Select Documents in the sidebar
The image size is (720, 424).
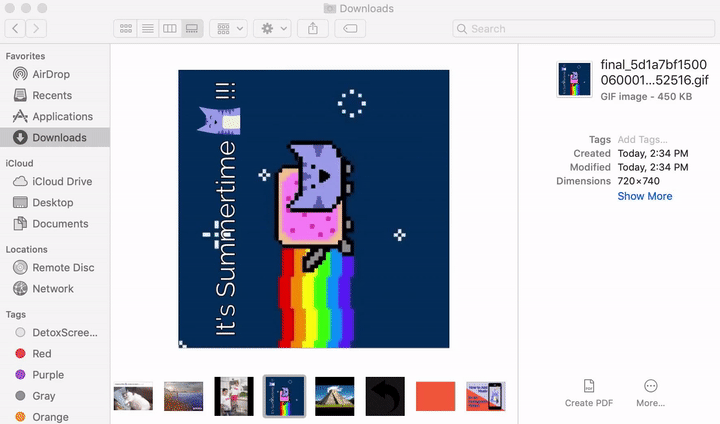60,224
